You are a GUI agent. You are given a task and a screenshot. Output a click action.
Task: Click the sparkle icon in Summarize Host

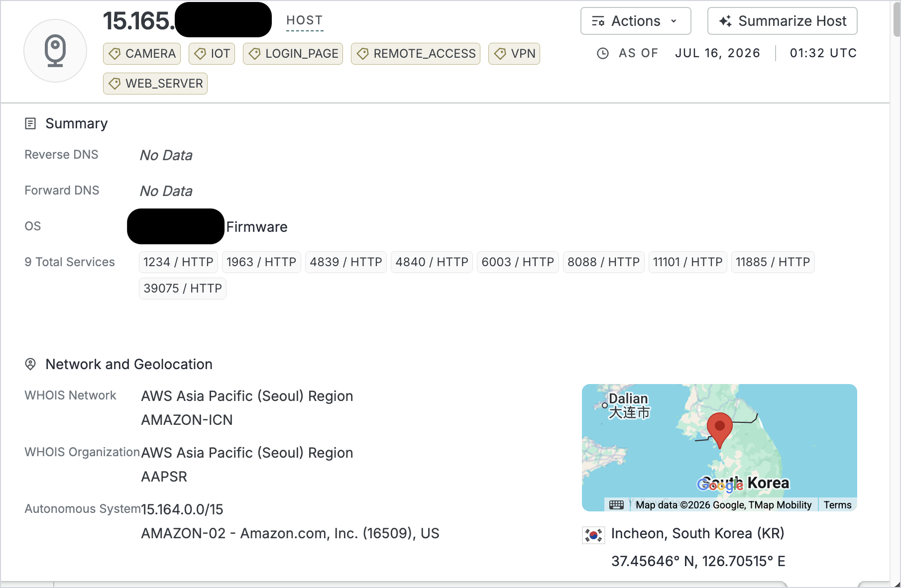(x=725, y=21)
